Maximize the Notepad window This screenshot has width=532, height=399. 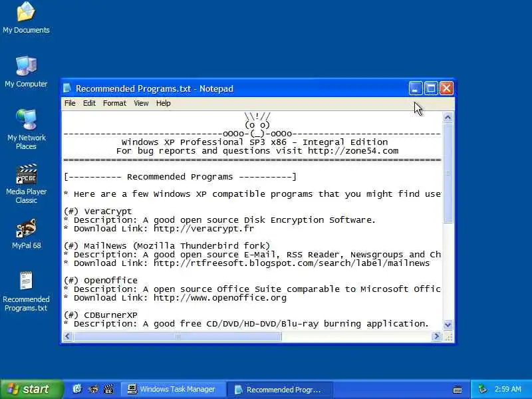click(431, 88)
